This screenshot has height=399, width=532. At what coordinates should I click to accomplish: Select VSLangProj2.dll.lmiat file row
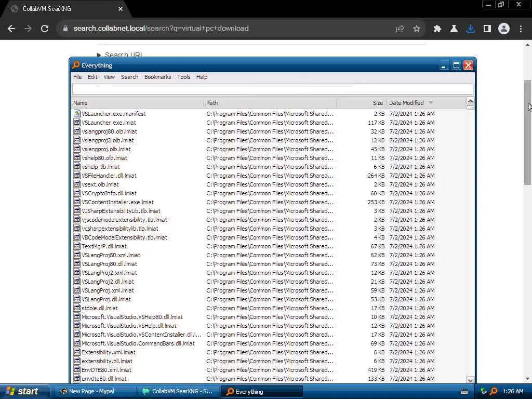[269, 282]
